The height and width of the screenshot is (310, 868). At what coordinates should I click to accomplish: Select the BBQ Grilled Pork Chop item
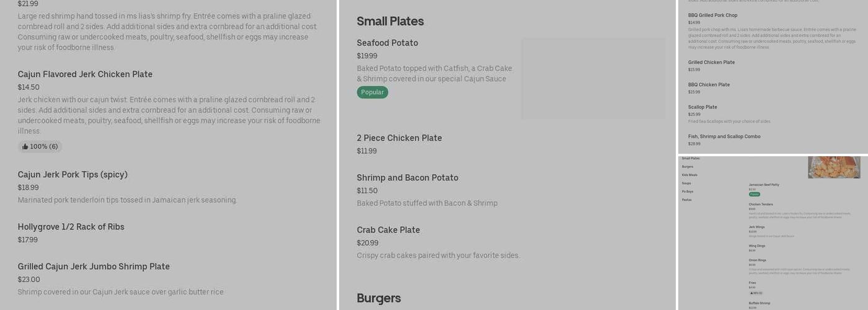tap(712, 15)
